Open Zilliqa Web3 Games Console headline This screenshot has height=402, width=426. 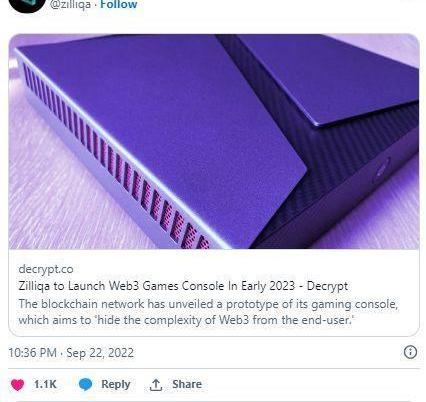point(183,286)
